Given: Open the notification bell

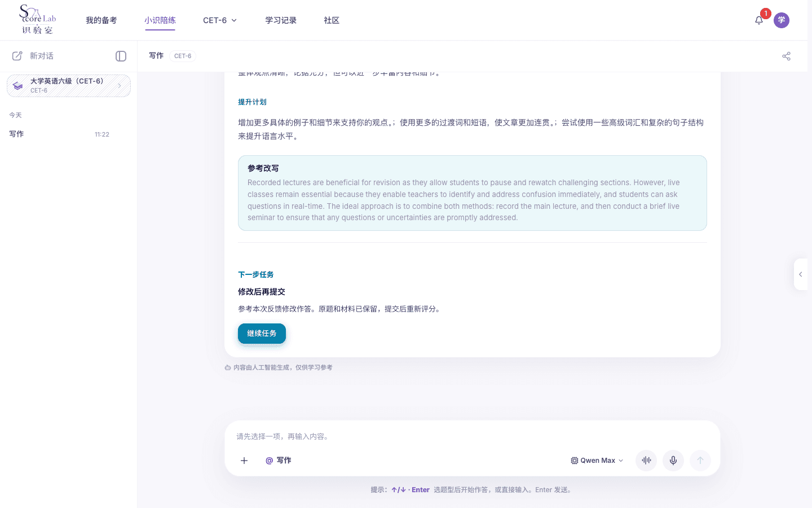Looking at the screenshot, I should coord(759,20).
